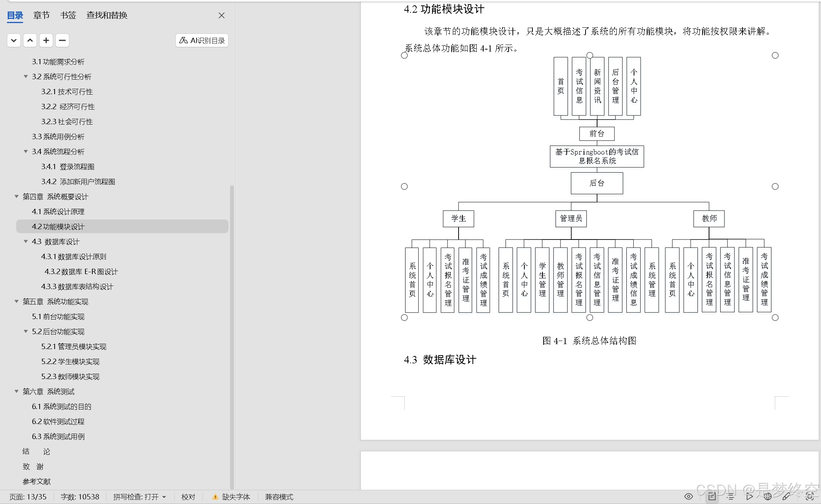Toggle eye-protection mode eye icon
The height and width of the screenshot is (504, 821).
[x=689, y=496]
